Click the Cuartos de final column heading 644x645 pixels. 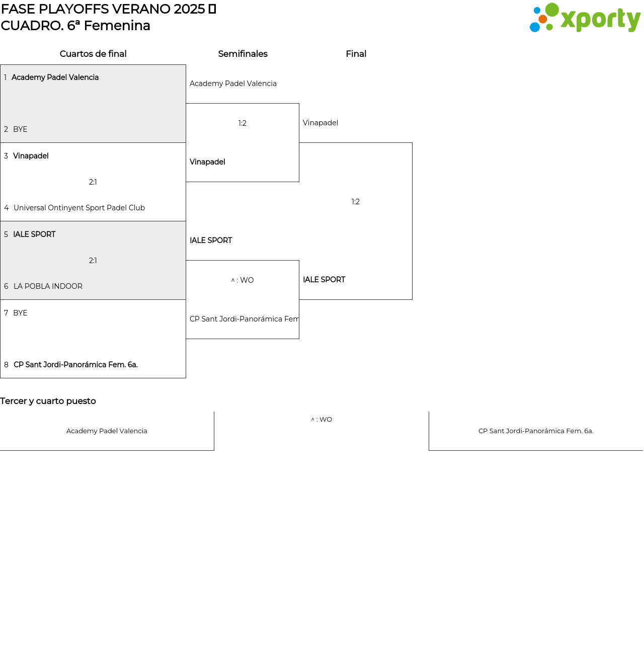[93, 54]
